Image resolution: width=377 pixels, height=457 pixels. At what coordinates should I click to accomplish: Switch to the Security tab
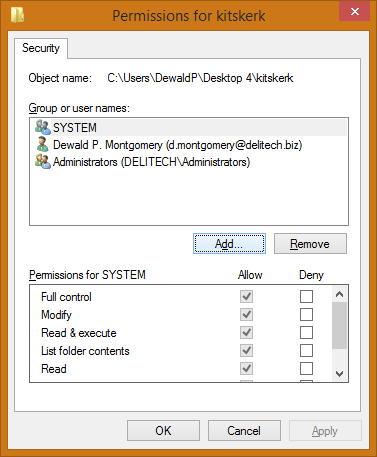click(x=41, y=48)
